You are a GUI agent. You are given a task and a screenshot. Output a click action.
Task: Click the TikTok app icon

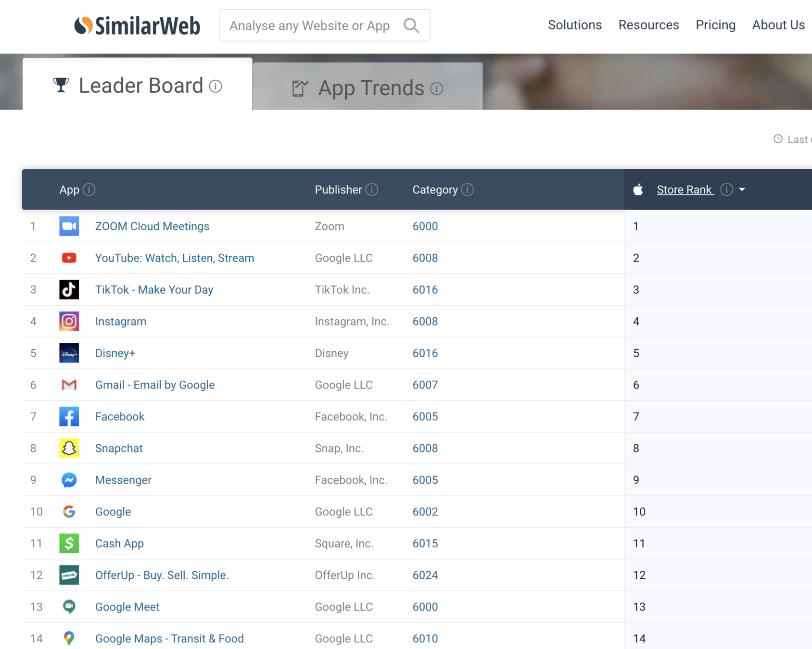[69, 289]
